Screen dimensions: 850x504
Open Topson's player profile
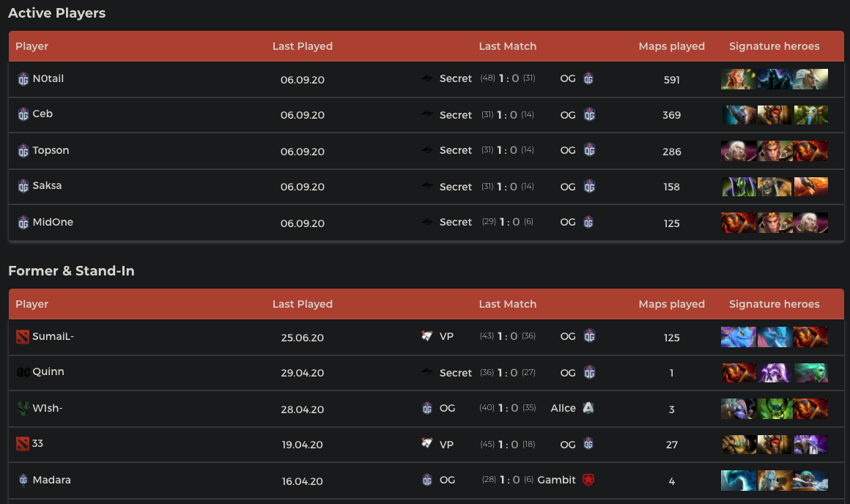coord(51,150)
